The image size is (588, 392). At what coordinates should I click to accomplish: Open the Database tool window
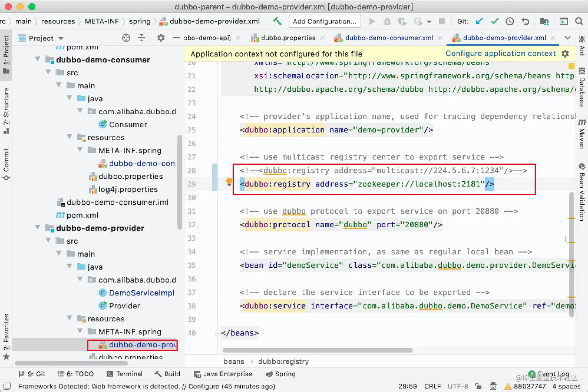click(582, 87)
